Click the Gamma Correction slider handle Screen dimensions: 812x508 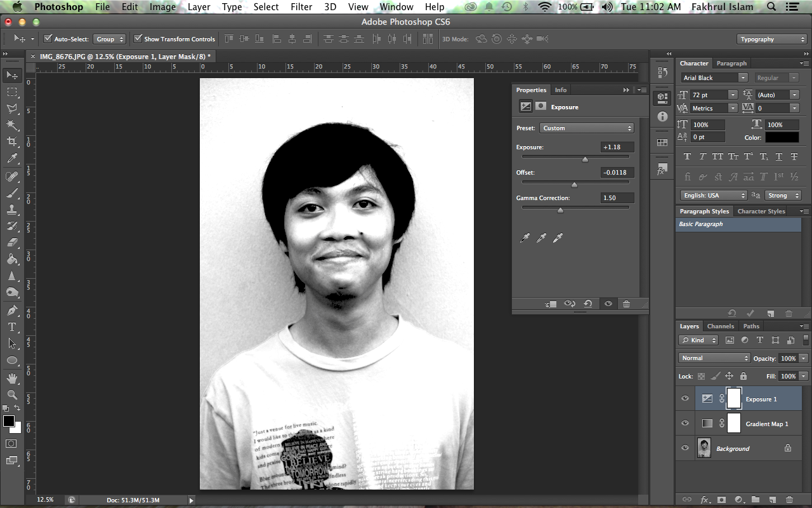tap(560, 210)
